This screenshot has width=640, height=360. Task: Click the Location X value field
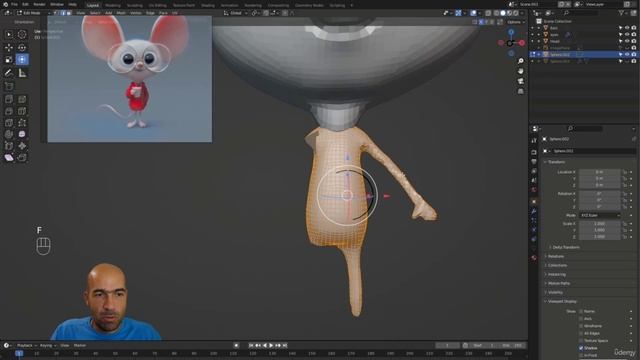point(600,172)
